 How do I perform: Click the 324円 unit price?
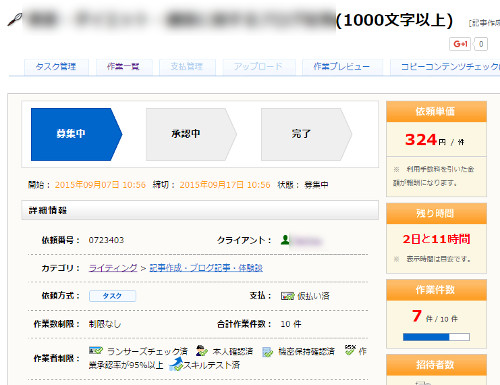434,140
